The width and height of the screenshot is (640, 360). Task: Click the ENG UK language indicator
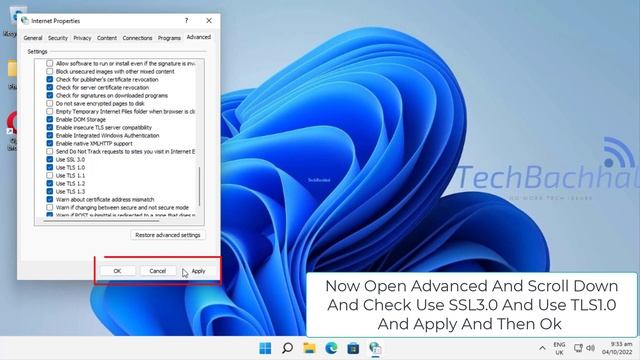[559, 348]
